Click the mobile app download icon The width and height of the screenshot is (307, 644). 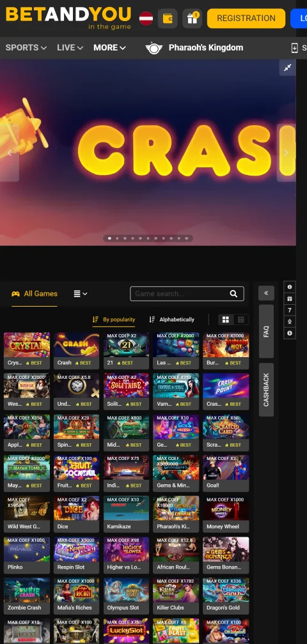coord(294,48)
